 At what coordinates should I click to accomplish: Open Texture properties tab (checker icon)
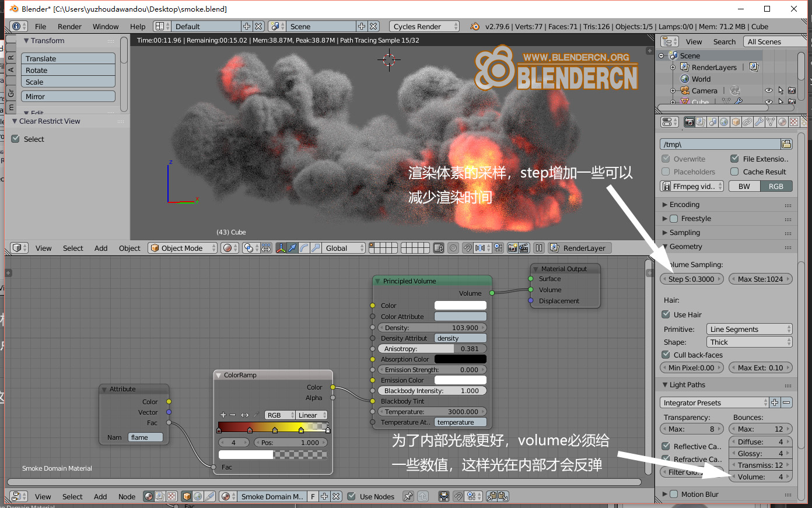point(794,122)
